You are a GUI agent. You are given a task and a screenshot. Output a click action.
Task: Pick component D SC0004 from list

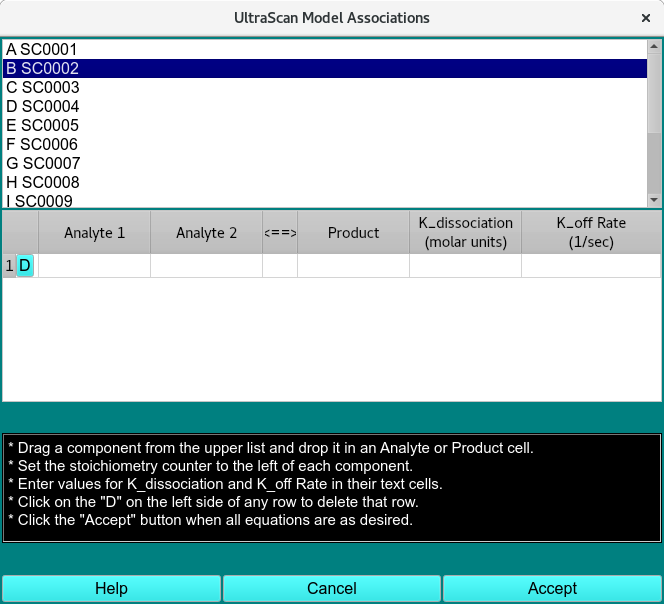42,106
